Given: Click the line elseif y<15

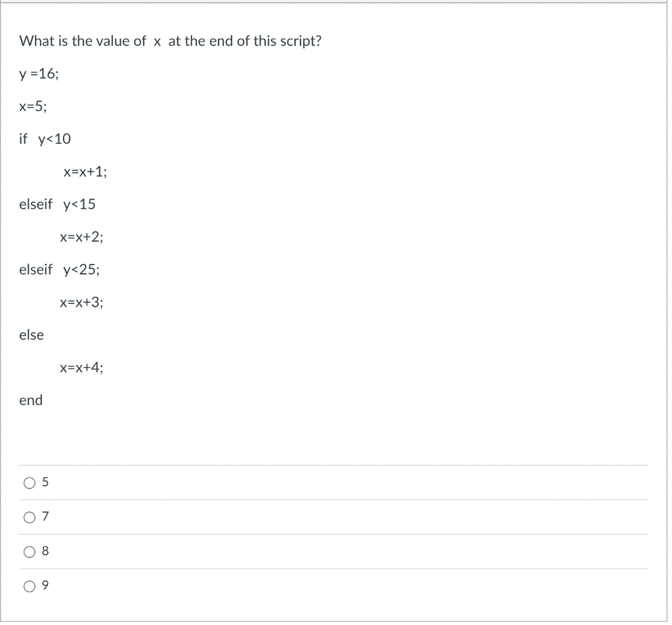Looking at the screenshot, I should [x=58, y=204].
